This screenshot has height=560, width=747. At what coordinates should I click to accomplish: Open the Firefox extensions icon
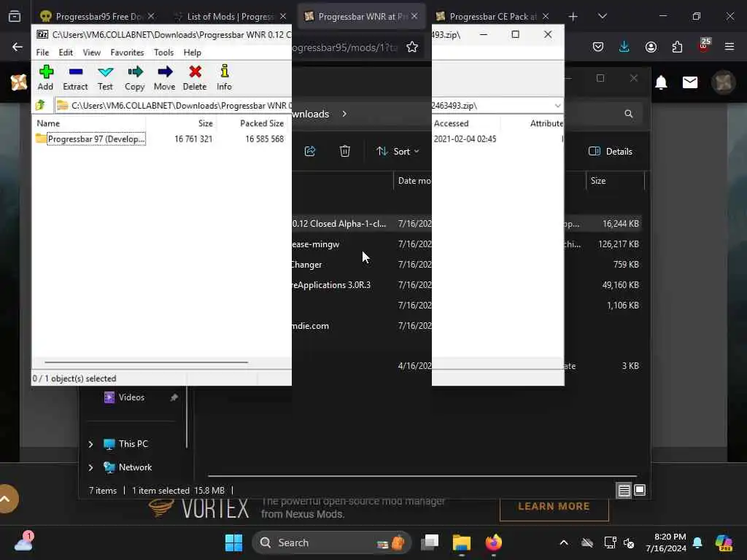pos(677,47)
